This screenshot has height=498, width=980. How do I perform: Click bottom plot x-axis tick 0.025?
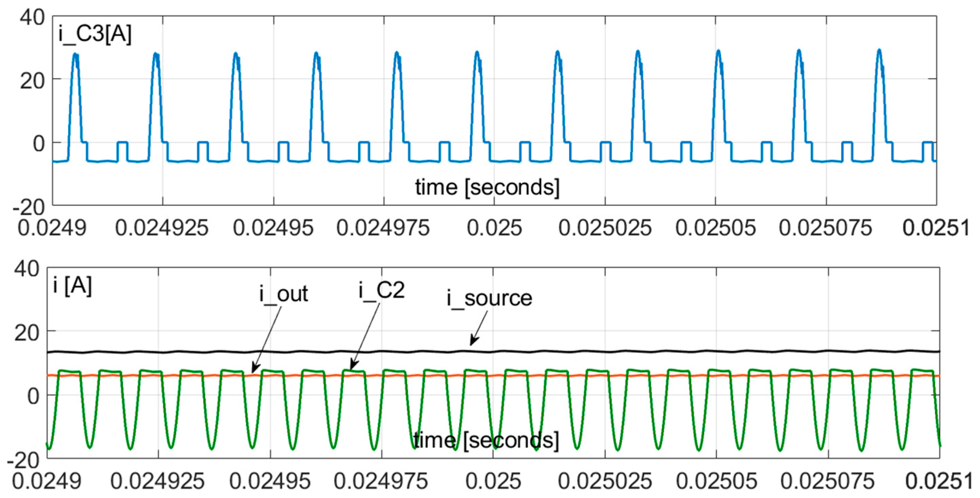point(493,481)
